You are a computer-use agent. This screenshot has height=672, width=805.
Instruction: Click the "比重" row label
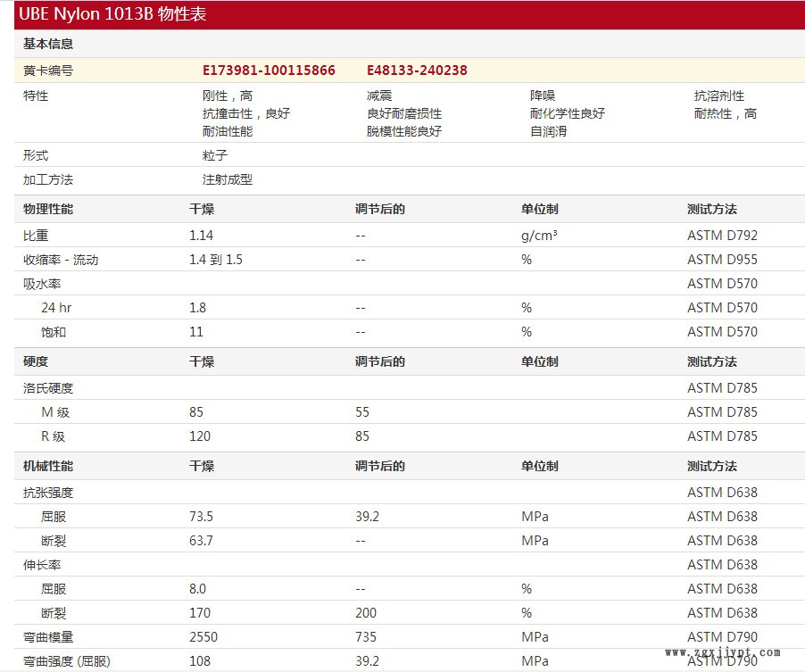(36, 236)
